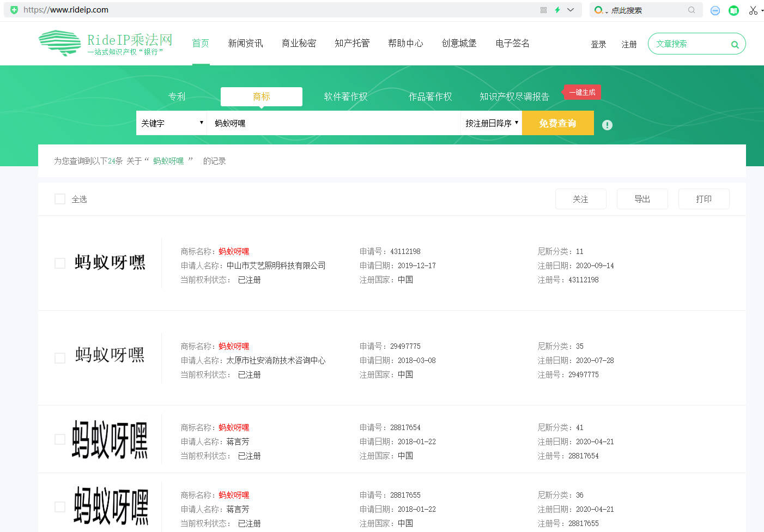Open the 创意城堡 navigation item
764x532 pixels.
click(x=459, y=43)
